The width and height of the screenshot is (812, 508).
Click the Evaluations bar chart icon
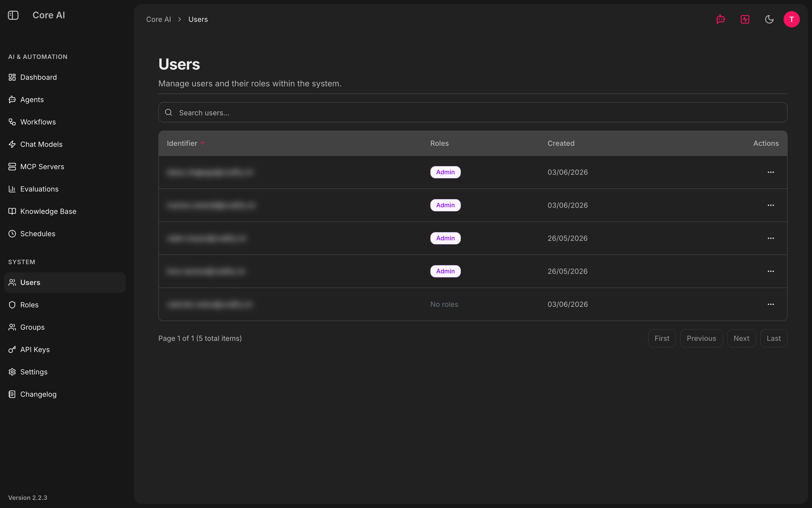pos(12,189)
